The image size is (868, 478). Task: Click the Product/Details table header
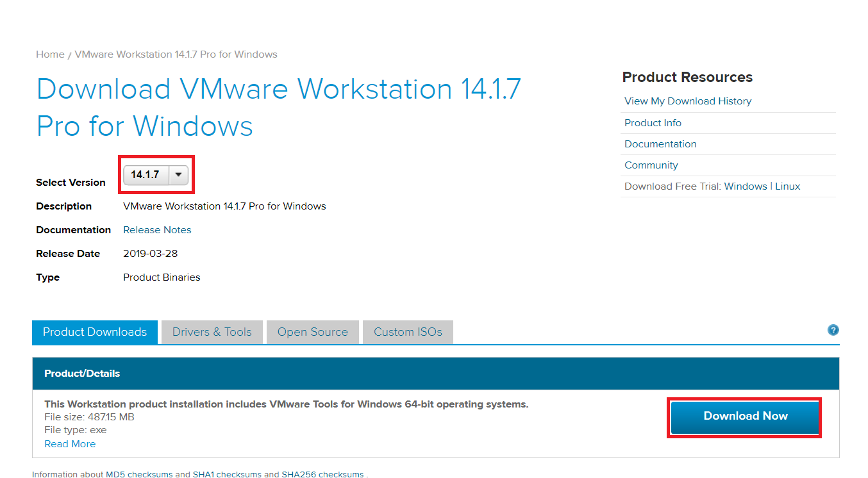436,374
